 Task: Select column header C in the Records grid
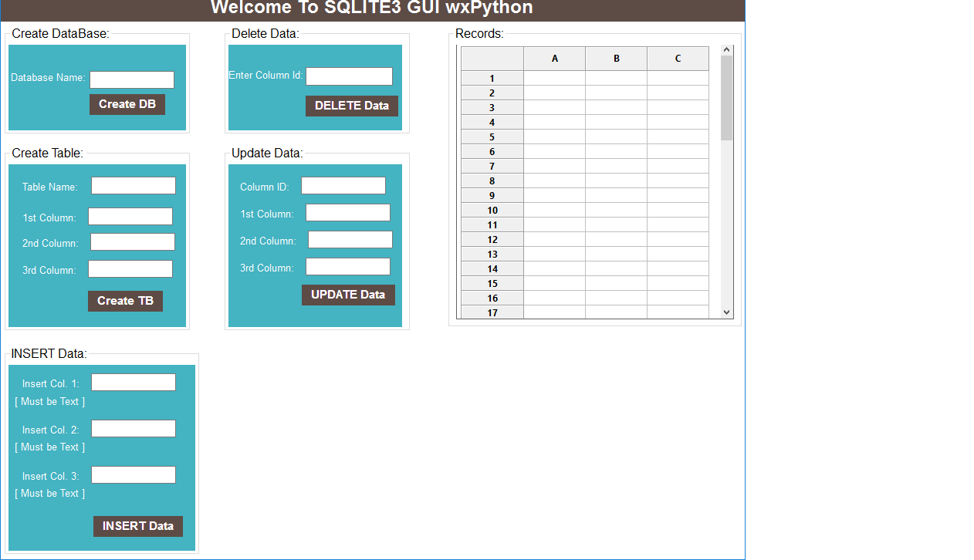coord(678,58)
